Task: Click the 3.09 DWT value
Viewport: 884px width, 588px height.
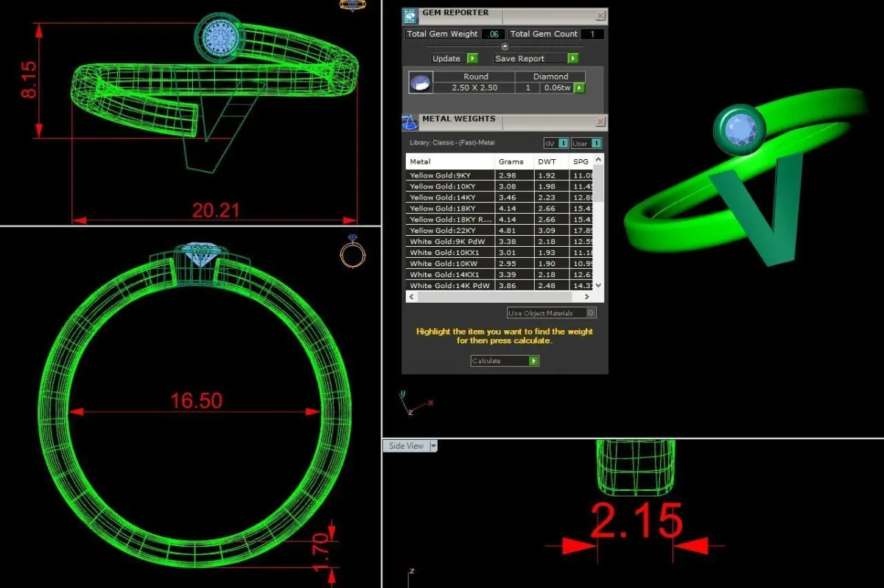Action: (546, 231)
